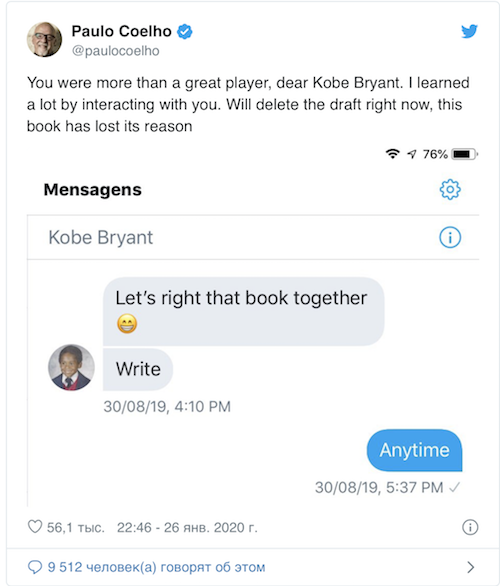Open the tweet info icon beside the date
This screenshot has width=500, height=586.
click(x=470, y=527)
